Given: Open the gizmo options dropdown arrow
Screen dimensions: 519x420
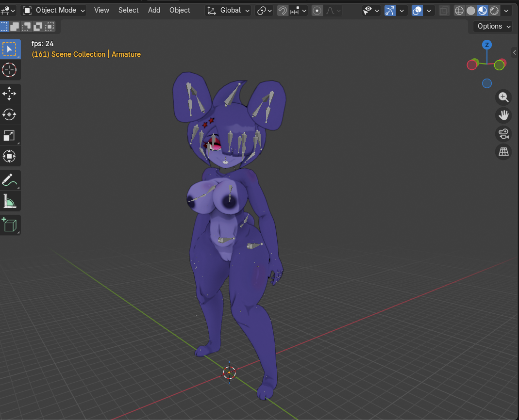Looking at the screenshot, I should pos(402,11).
